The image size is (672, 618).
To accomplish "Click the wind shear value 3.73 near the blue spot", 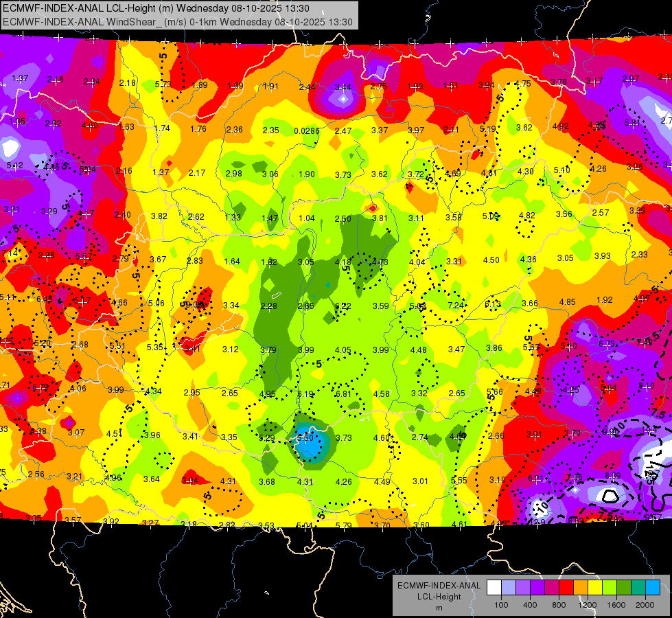I will coord(344,437).
